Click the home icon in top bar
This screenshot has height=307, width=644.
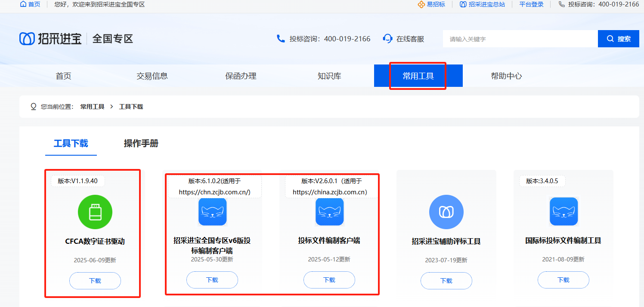[23, 4]
